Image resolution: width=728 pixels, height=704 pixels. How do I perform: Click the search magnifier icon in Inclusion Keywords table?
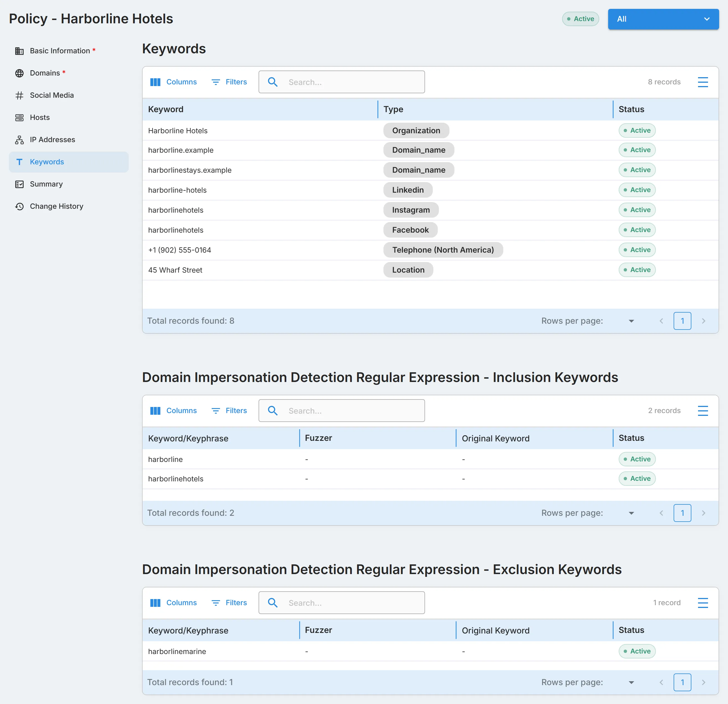point(273,411)
